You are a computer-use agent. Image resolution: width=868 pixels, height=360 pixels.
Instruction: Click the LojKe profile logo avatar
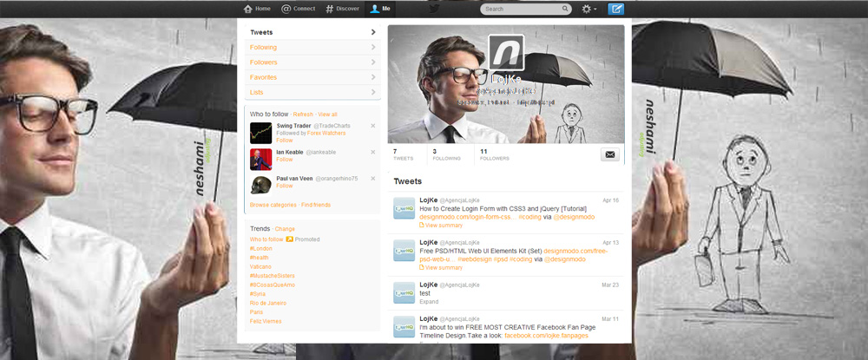click(506, 52)
